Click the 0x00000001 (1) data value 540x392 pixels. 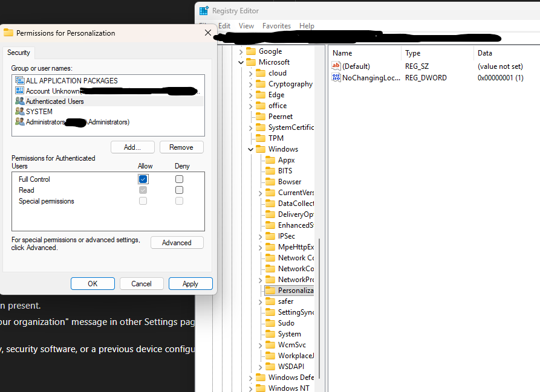click(501, 78)
